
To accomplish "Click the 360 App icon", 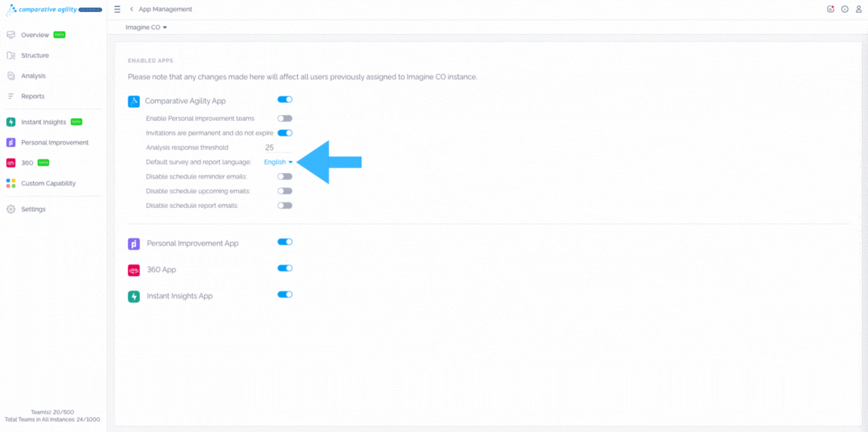I will [134, 270].
